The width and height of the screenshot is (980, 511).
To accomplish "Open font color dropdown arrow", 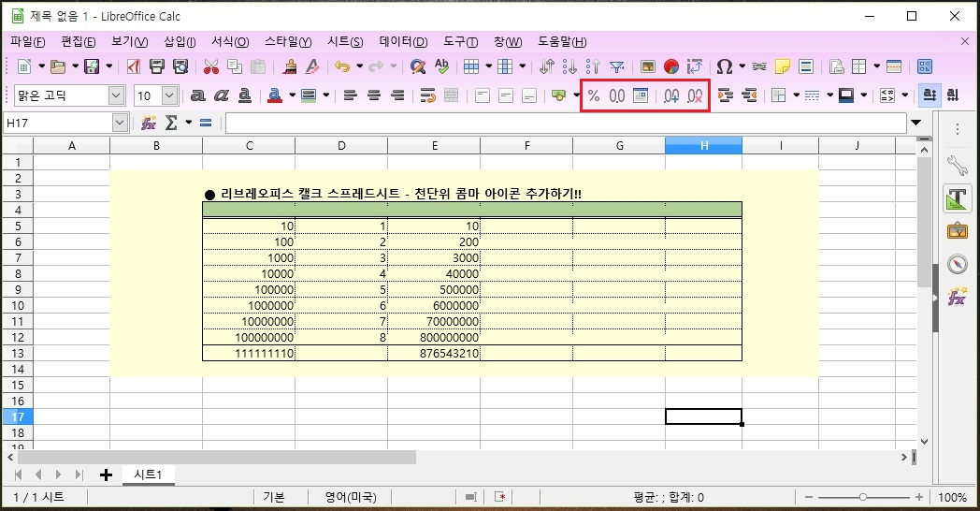I will click(x=292, y=95).
